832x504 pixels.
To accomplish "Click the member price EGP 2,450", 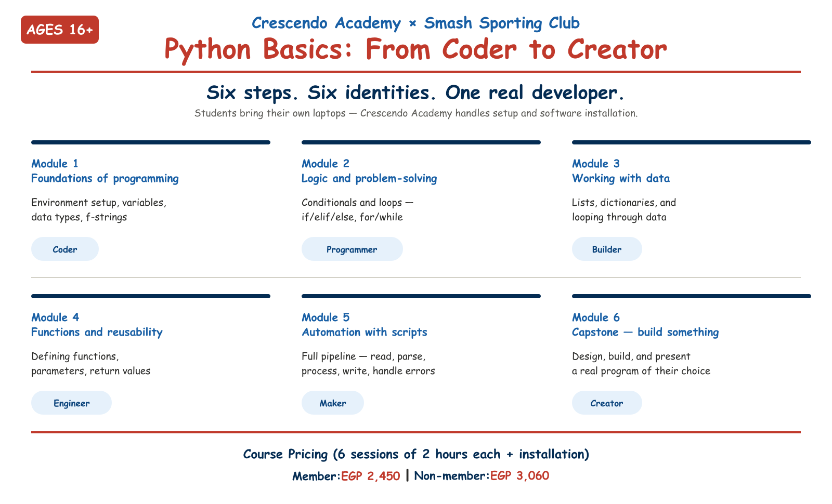I will coord(371,476).
